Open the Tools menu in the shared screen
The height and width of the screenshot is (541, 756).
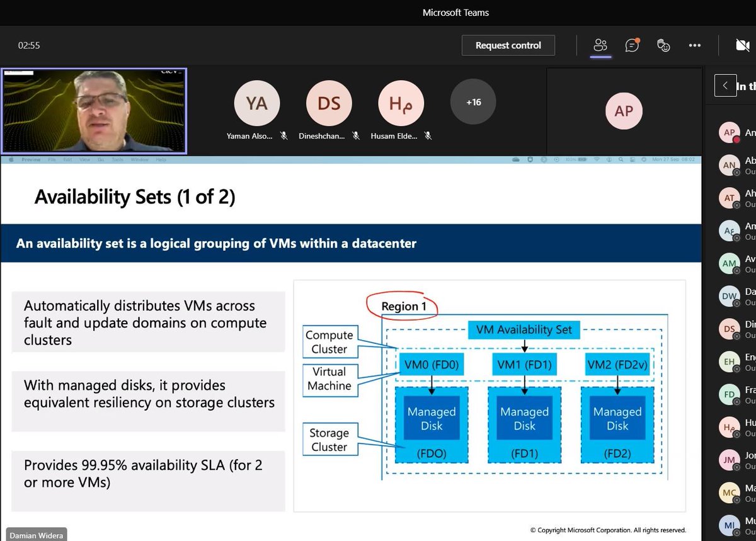117,160
